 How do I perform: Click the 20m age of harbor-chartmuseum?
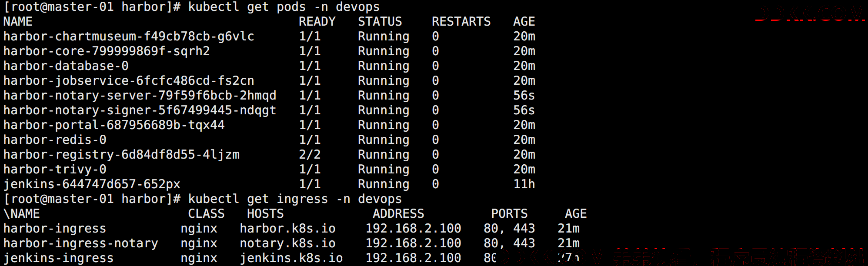click(524, 37)
